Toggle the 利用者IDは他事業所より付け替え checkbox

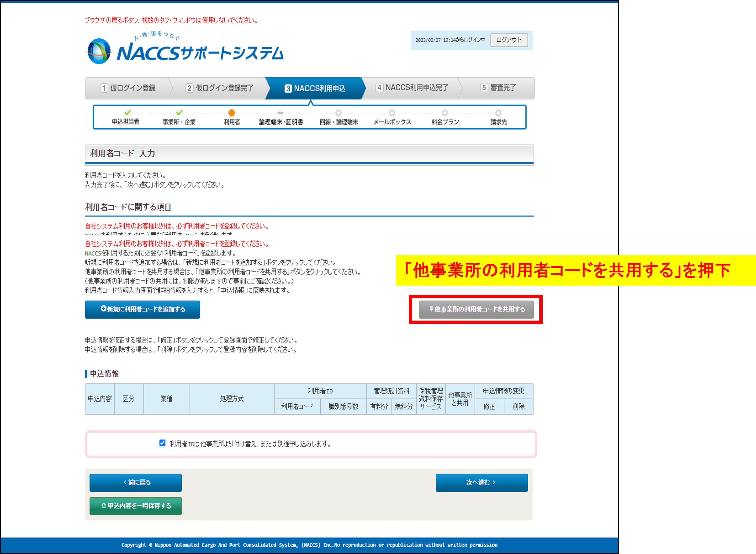162,443
